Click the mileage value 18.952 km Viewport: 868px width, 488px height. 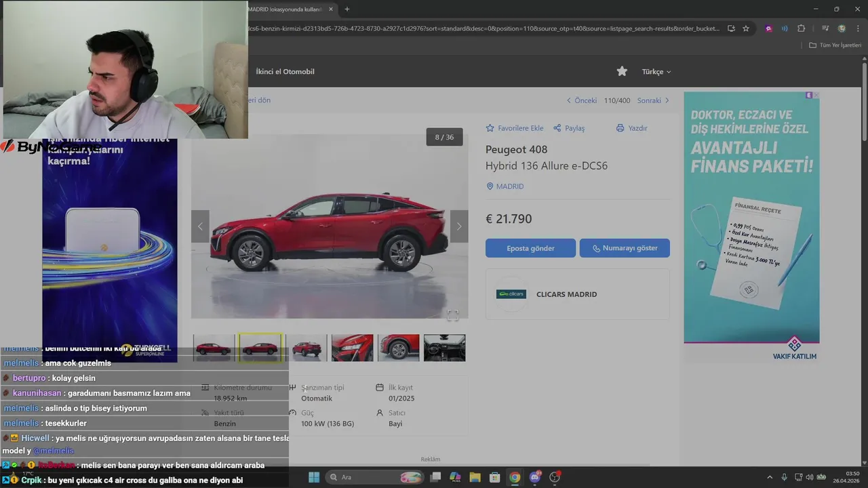point(231,399)
